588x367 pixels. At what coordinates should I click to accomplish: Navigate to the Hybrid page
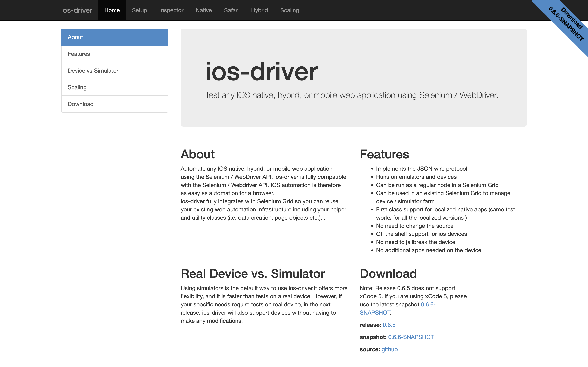pyautogui.click(x=259, y=10)
